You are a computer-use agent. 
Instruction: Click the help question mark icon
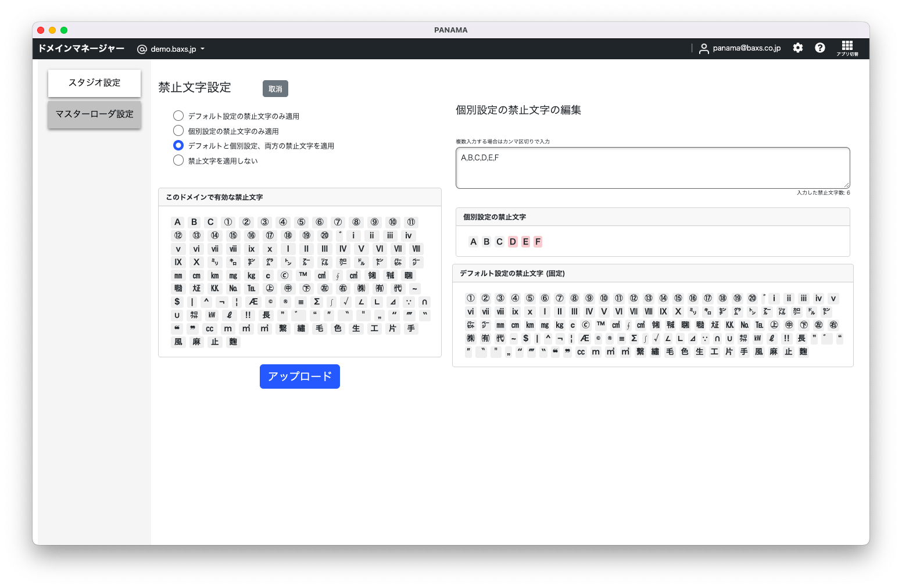(x=820, y=48)
